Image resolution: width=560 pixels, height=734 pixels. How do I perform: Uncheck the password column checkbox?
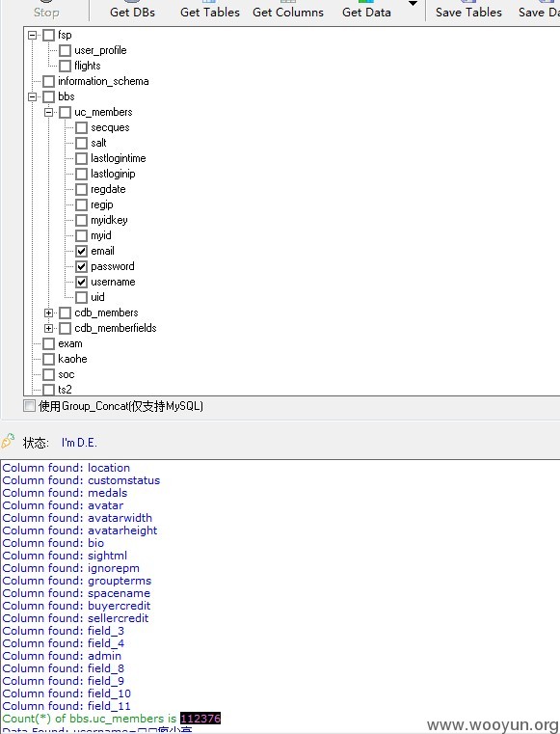pos(81,266)
